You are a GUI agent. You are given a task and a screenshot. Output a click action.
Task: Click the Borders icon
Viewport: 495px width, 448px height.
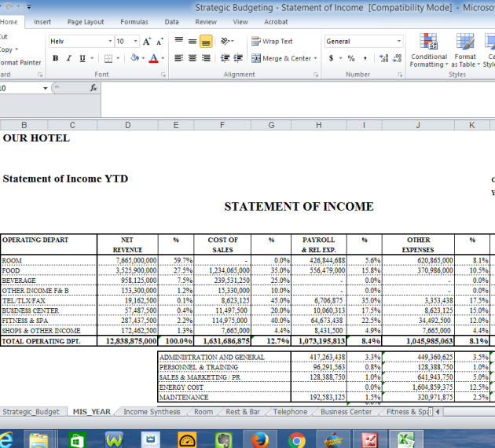tap(108, 58)
